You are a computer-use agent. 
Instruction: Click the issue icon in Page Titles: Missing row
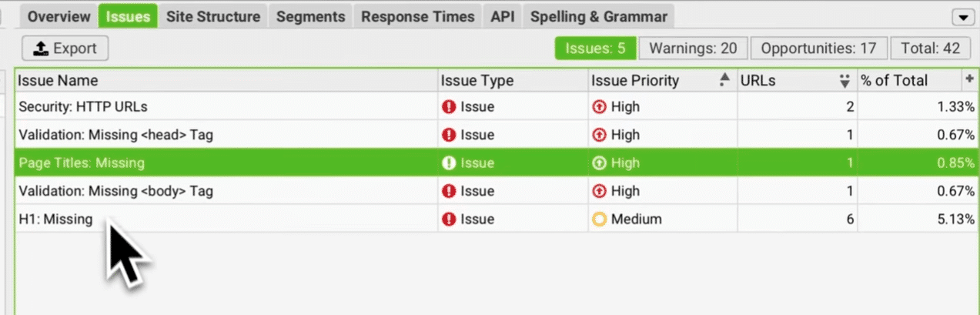pos(450,163)
